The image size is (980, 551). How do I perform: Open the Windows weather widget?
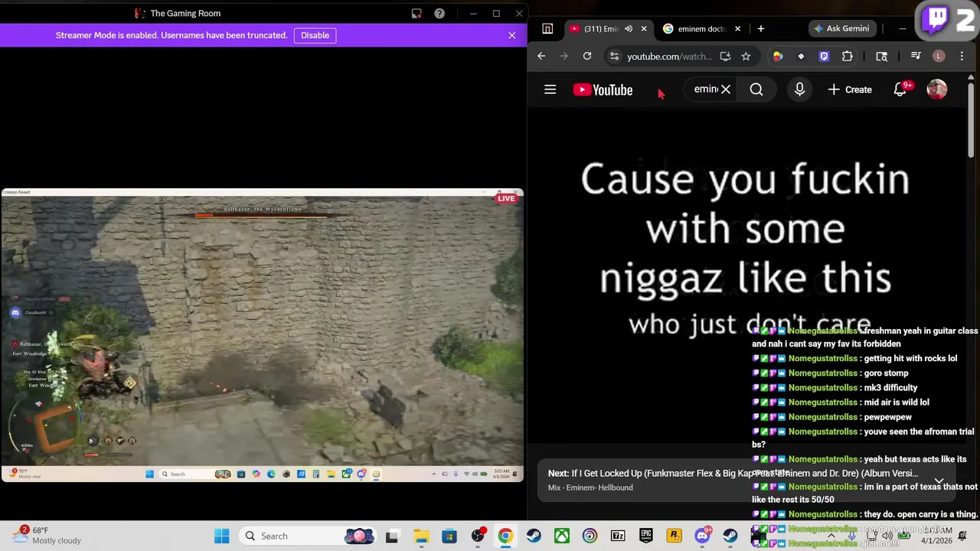point(46,536)
